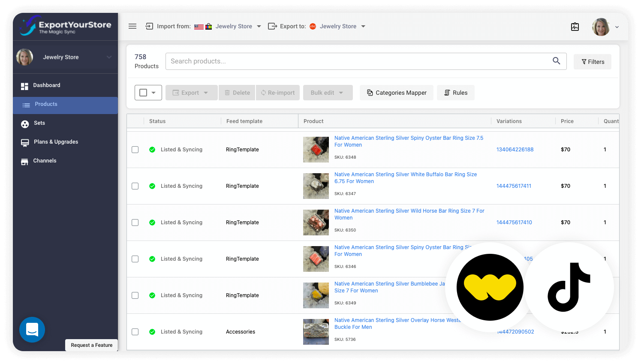Click Accessories feed template cell
This screenshot has width=641, height=364.
point(241,332)
